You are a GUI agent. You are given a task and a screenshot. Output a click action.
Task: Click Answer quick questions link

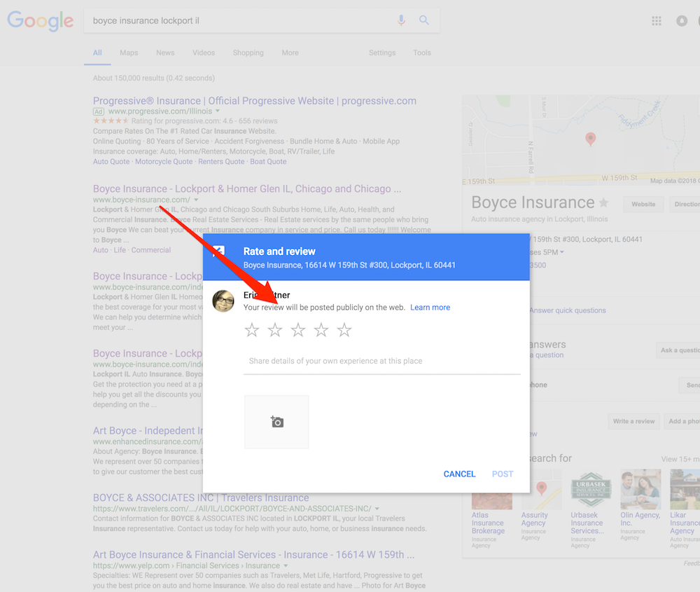[x=568, y=310]
